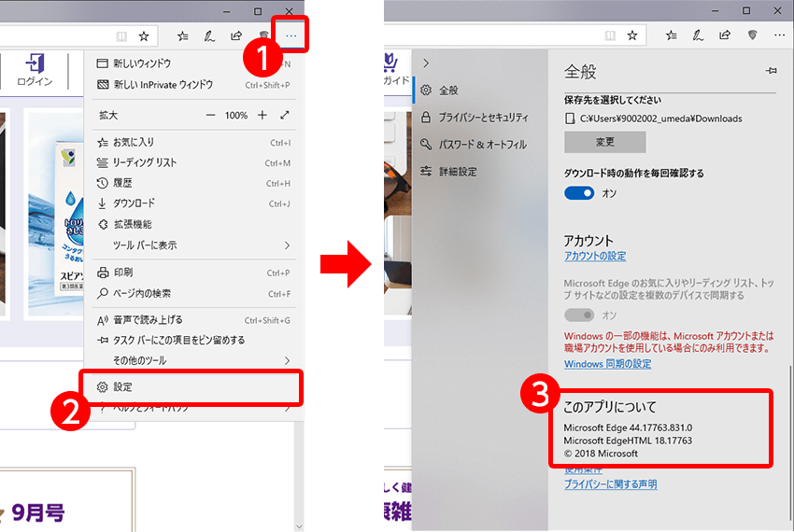
Task: Enter full screen via the expand arrows icon
Action: (x=285, y=116)
